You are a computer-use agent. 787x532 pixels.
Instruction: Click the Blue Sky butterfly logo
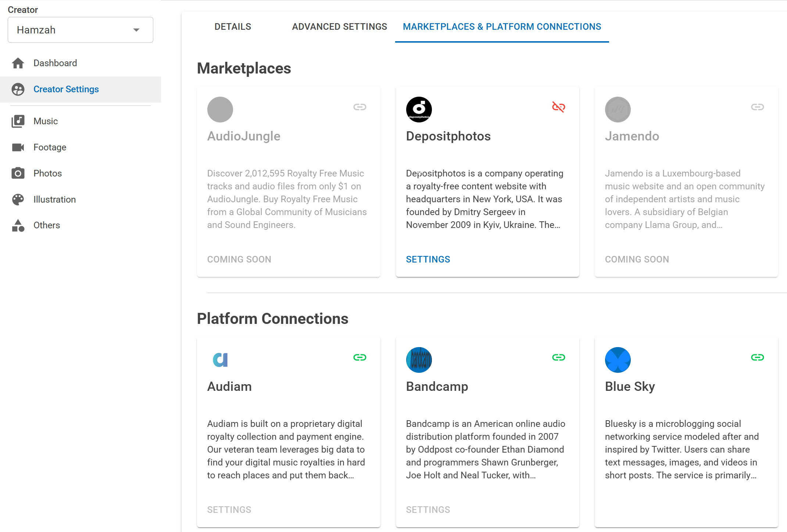coord(618,360)
